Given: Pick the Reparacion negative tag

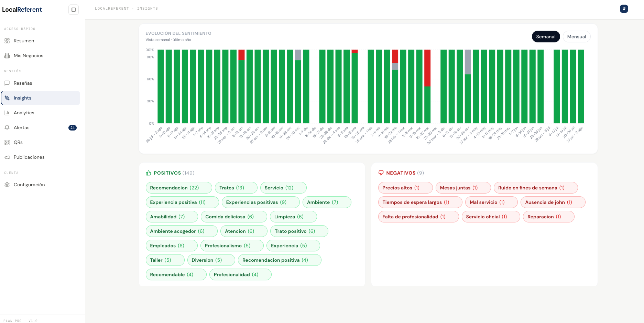Looking at the screenshot, I should click(x=548, y=217).
